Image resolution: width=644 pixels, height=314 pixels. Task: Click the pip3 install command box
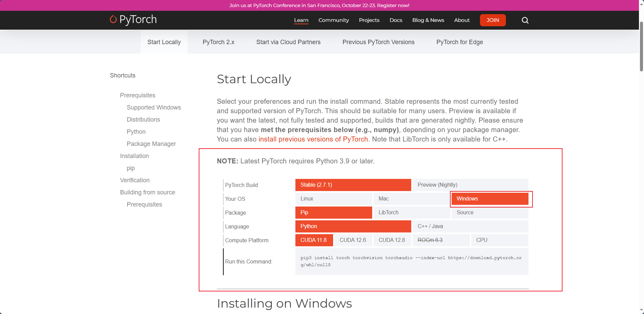(x=412, y=261)
